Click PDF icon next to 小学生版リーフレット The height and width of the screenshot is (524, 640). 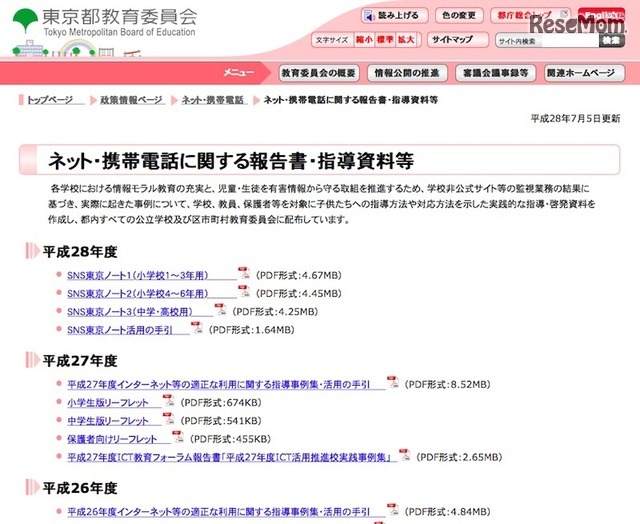(168, 400)
